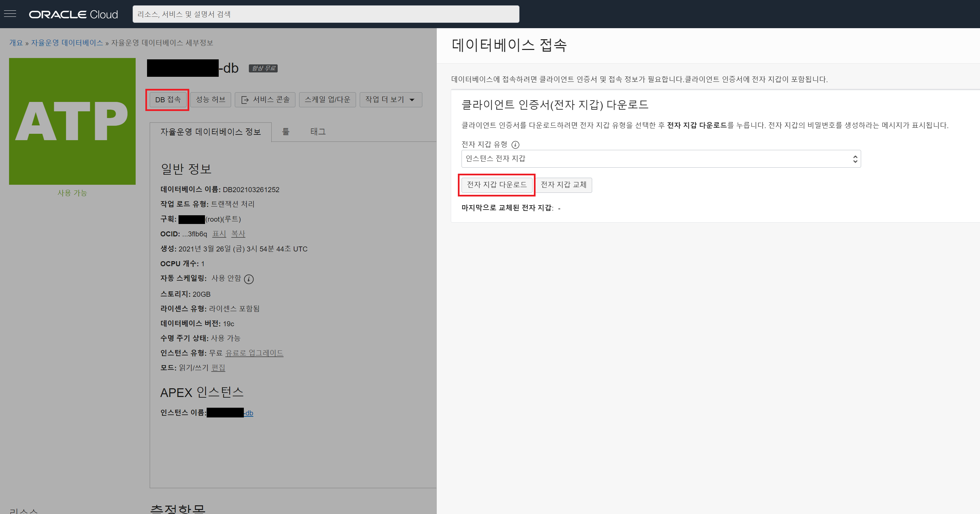Switch to the Tags tab
980x514 pixels.
(x=318, y=132)
